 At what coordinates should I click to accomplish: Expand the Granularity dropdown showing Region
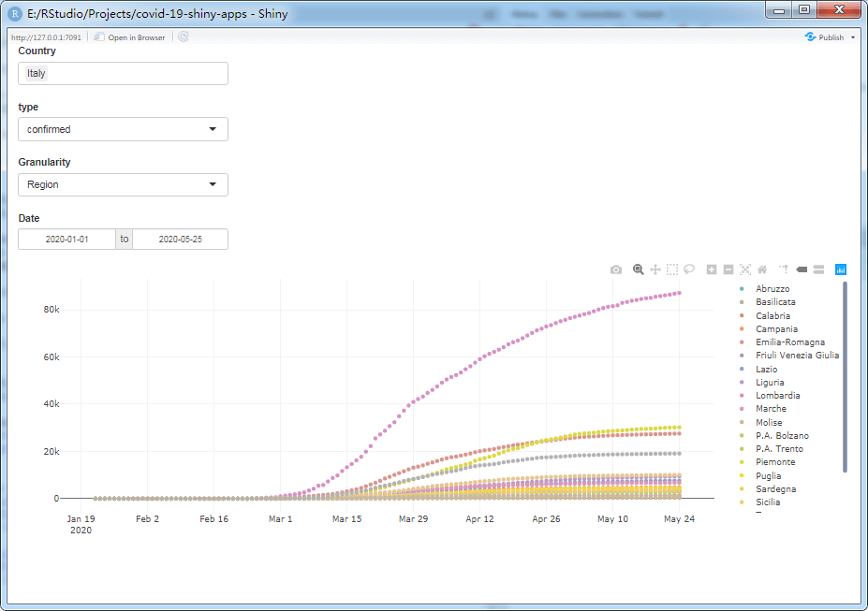tap(123, 184)
